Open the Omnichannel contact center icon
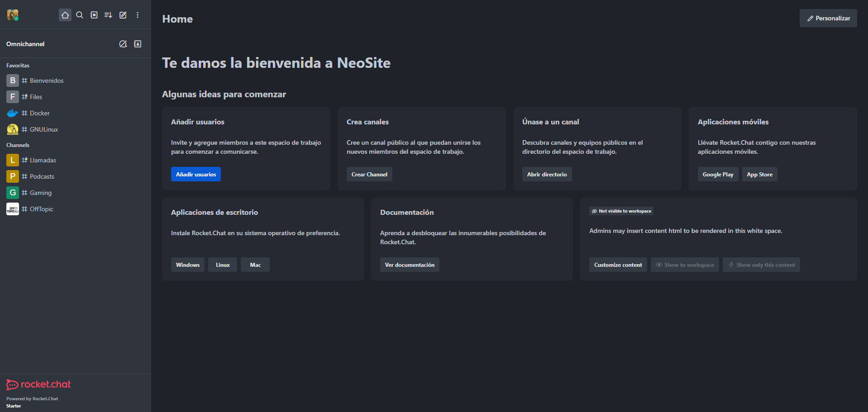Image resolution: width=868 pixels, height=412 pixels. click(138, 44)
